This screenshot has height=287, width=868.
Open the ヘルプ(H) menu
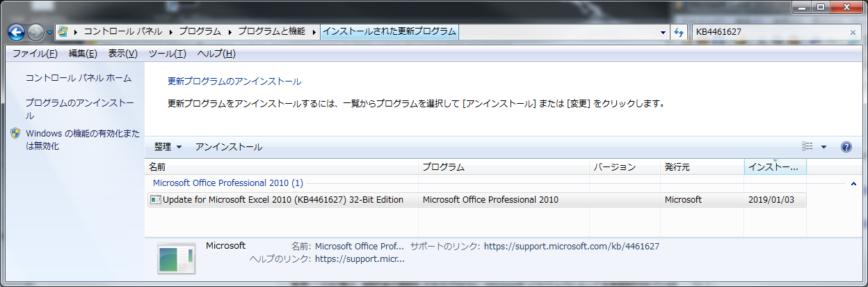pos(216,54)
